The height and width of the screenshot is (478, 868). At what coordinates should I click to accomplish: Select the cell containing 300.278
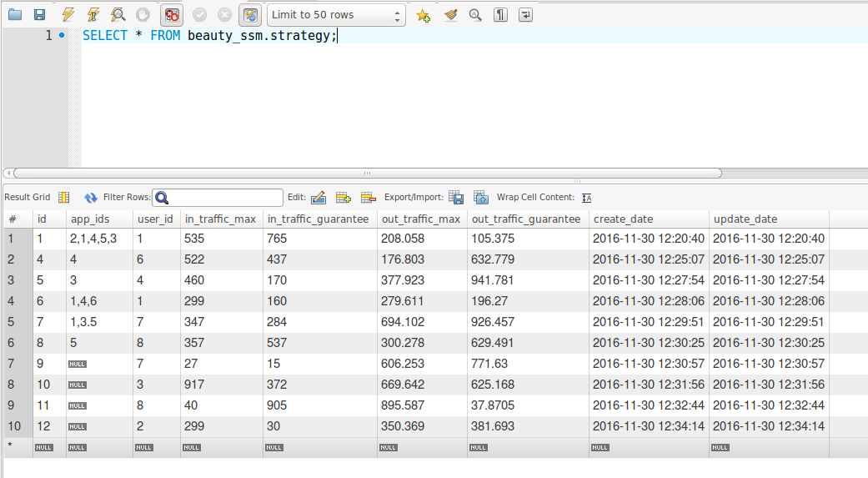click(422, 343)
